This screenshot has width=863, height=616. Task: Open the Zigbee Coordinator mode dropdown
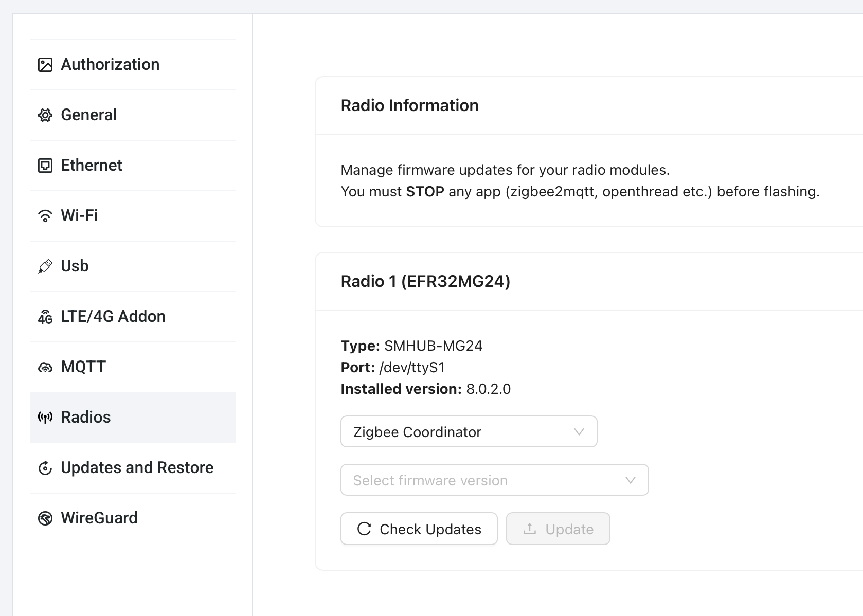pyautogui.click(x=469, y=431)
